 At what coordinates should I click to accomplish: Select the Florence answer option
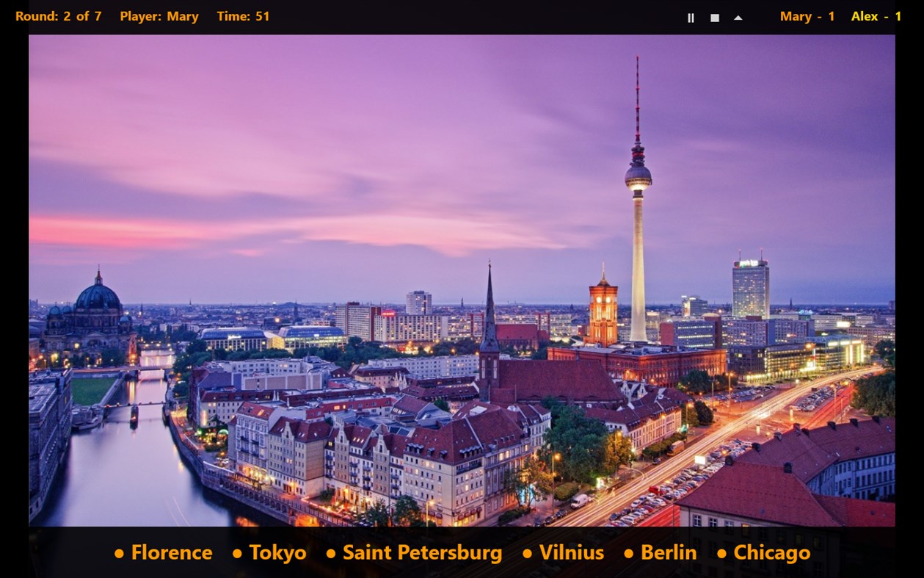tap(171, 553)
